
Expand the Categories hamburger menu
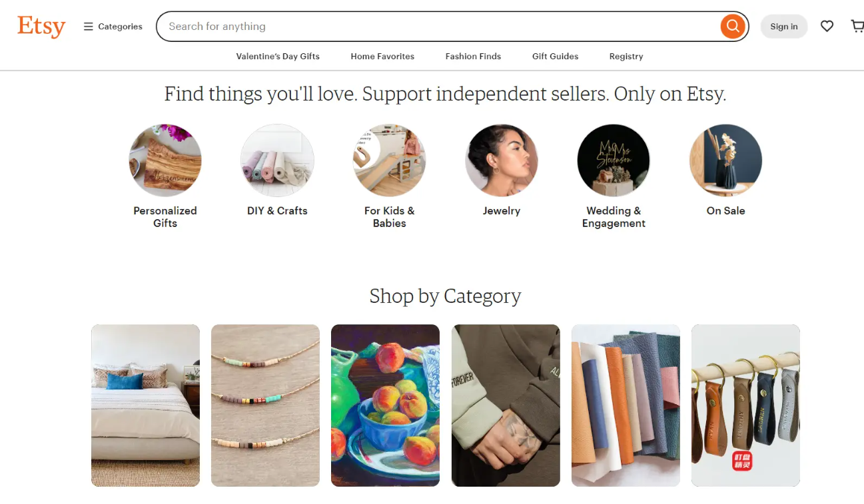(113, 27)
